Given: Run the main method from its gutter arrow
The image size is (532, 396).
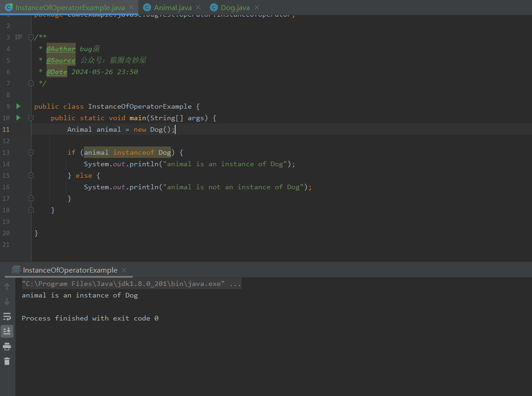Looking at the screenshot, I should pos(18,118).
